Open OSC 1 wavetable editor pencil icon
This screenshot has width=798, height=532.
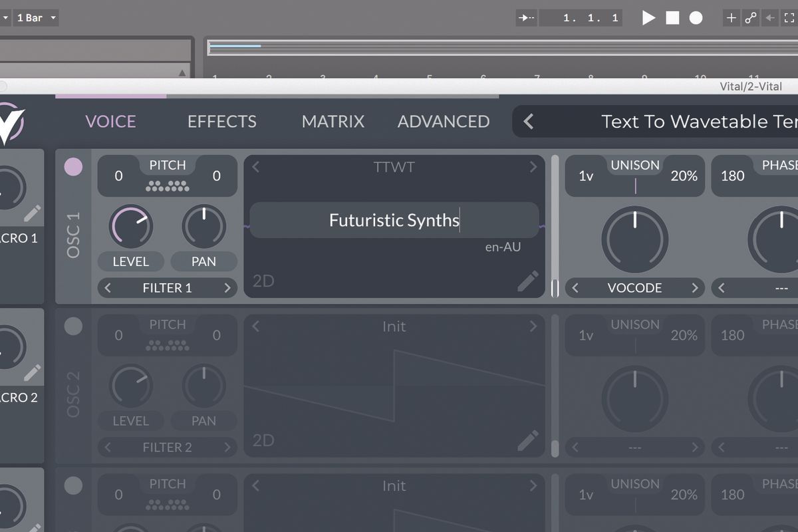[529, 282]
